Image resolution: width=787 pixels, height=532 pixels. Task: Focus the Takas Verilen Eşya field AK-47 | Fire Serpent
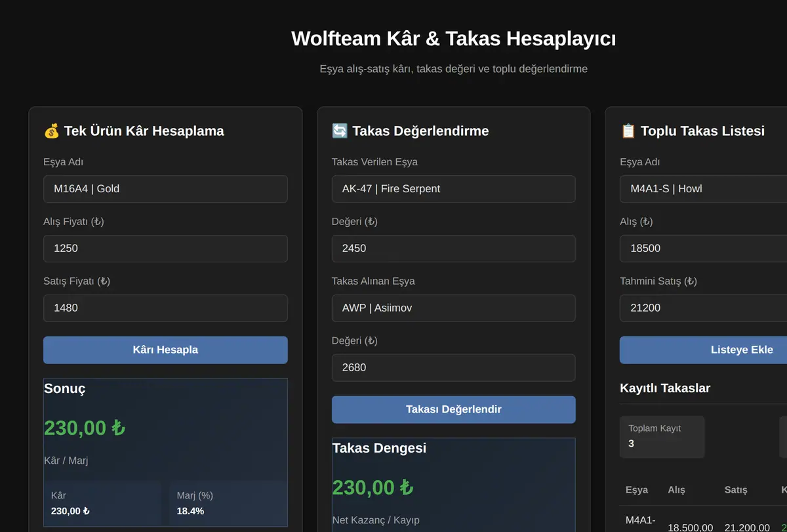click(454, 189)
